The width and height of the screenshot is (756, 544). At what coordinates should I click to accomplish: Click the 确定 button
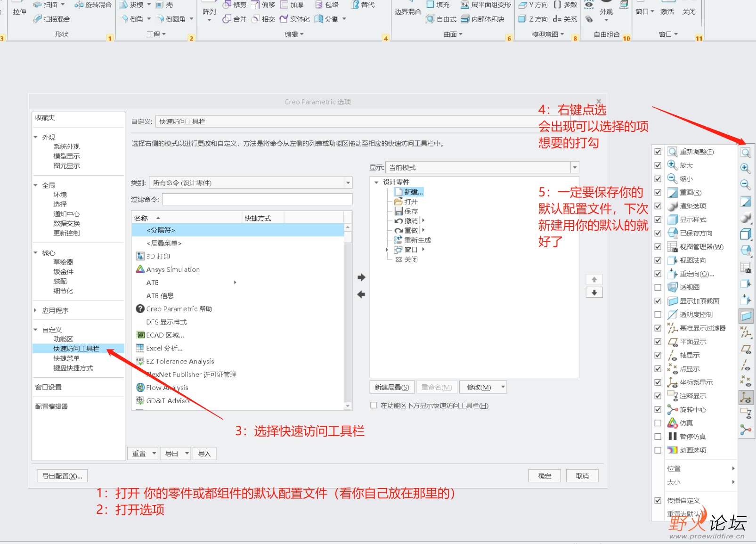click(x=545, y=476)
